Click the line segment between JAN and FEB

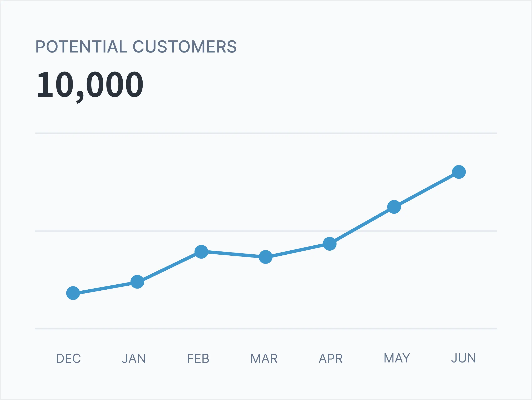[169, 267]
